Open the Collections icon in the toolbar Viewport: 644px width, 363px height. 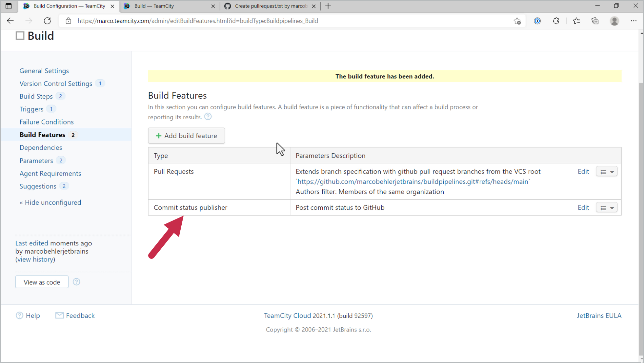(x=595, y=21)
